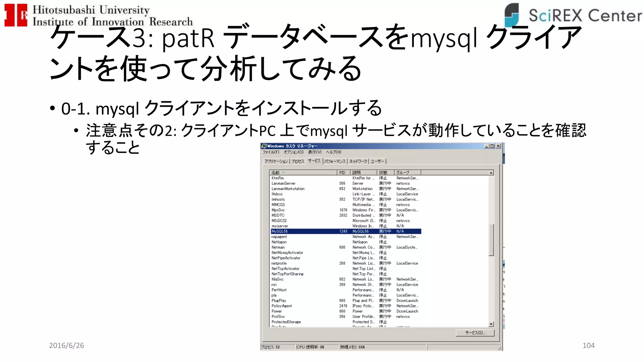Switch to the ユーザー tab

coord(377,161)
